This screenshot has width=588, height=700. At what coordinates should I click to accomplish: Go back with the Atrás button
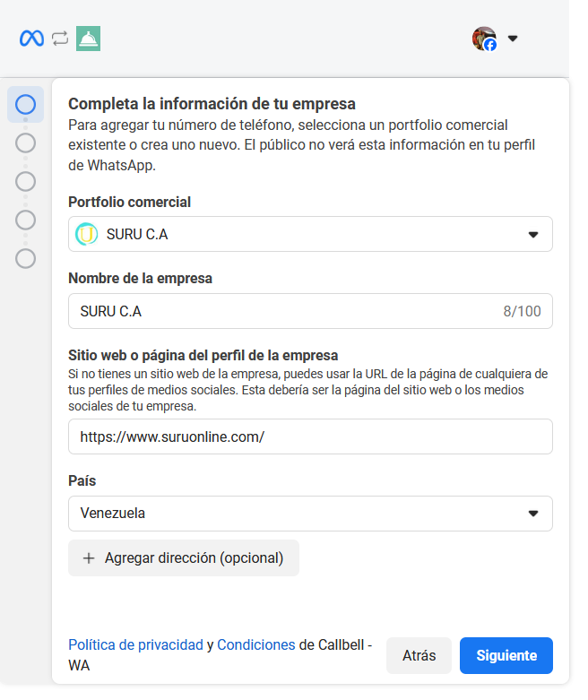coord(419,655)
